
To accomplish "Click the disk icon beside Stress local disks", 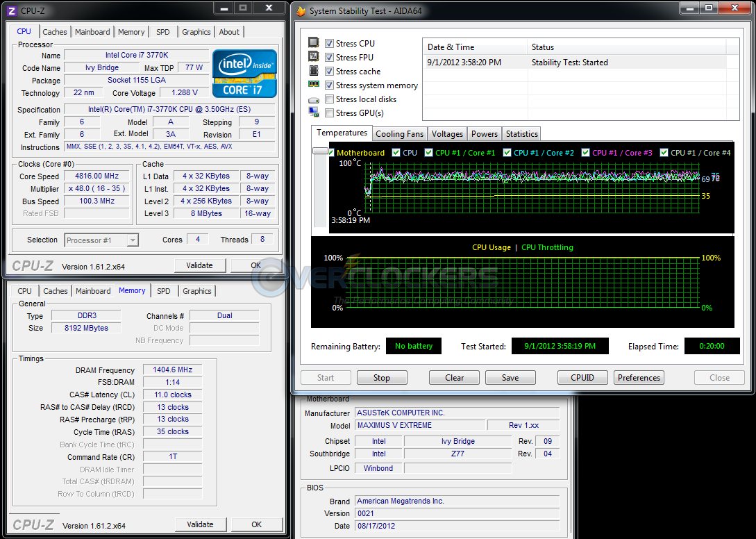I will [314, 99].
